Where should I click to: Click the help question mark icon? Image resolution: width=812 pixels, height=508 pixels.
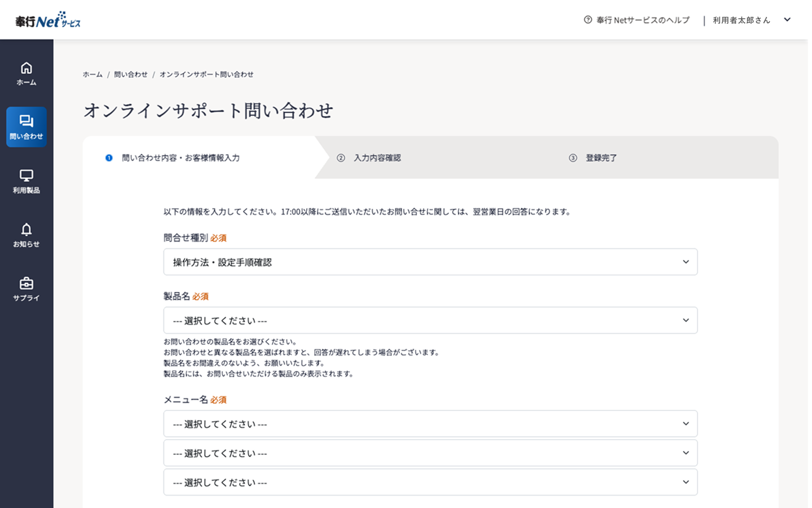[588, 20]
